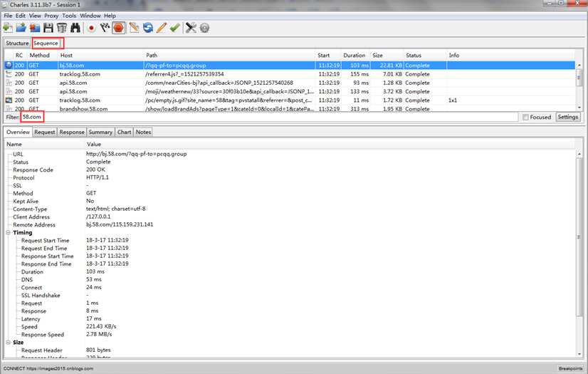Open the Proxy menu

tap(51, 16)
